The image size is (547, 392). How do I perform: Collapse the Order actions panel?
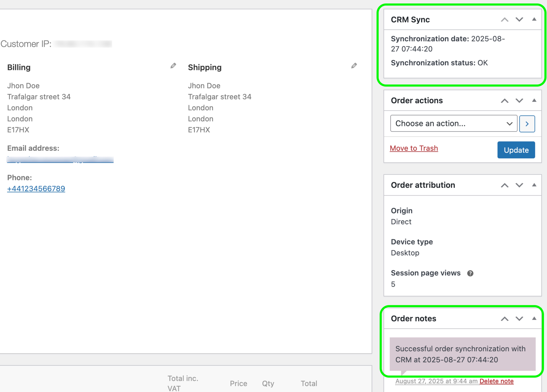click(534, 100)
